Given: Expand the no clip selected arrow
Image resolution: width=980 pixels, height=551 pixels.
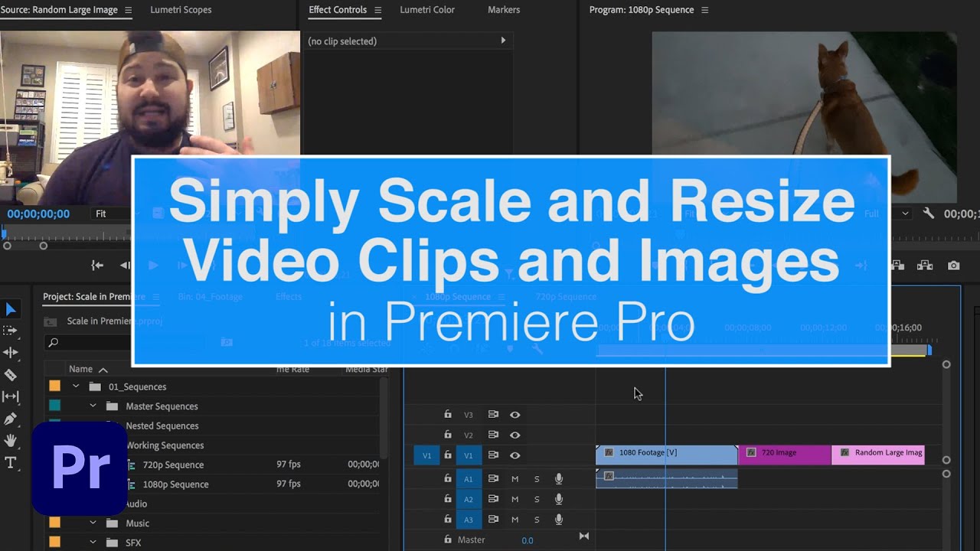Looking at the screenshot, I should (x=503, y=41).
